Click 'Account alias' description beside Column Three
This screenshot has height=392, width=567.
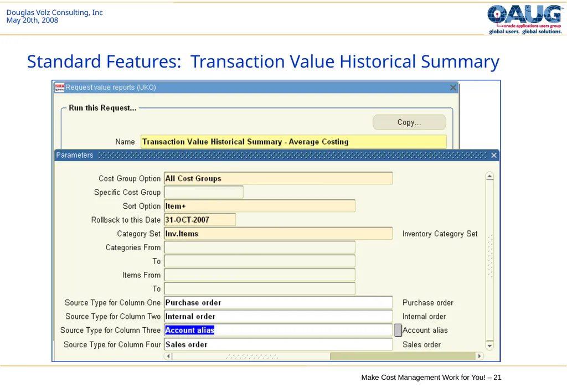425,330
